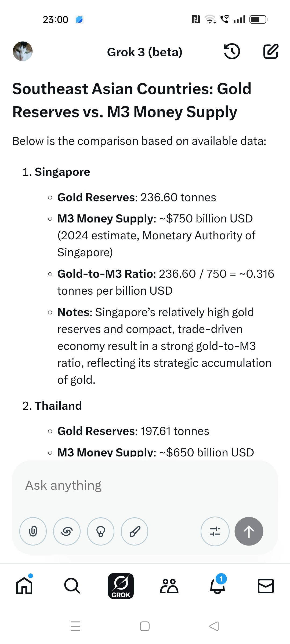Tap Android back triangle button
The height and width of the screenshot is (644, 290).
click(214, 626)
